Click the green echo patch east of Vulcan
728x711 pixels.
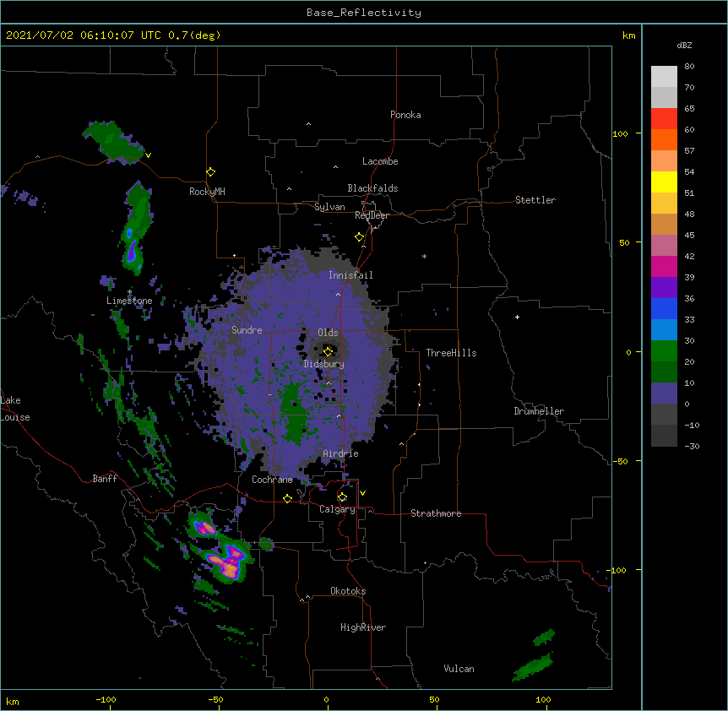pyautogui.click(x=534, y=666)
